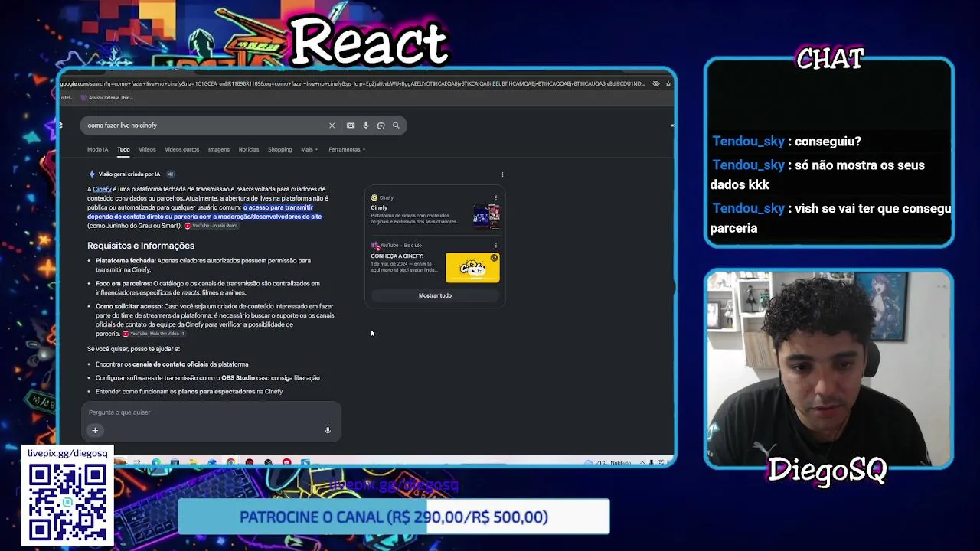The image size is (980, 551).
Task: Select the Tudo results tab
Action: coord(123,149)
